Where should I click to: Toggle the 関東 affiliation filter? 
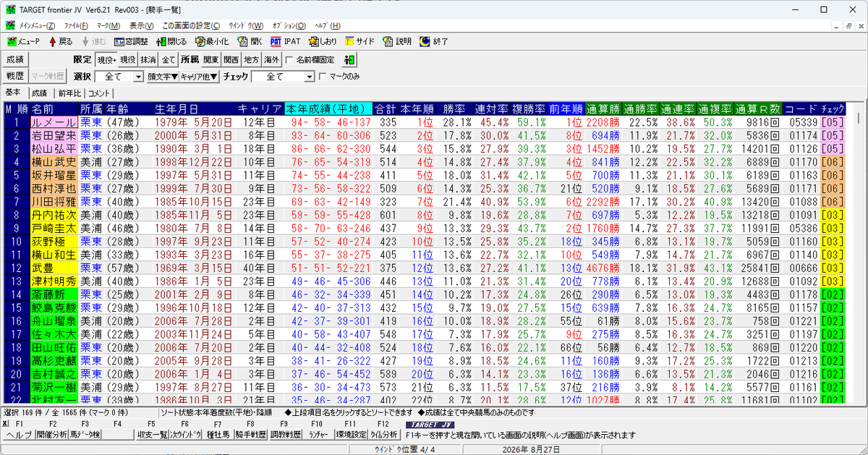pos(210,59)
